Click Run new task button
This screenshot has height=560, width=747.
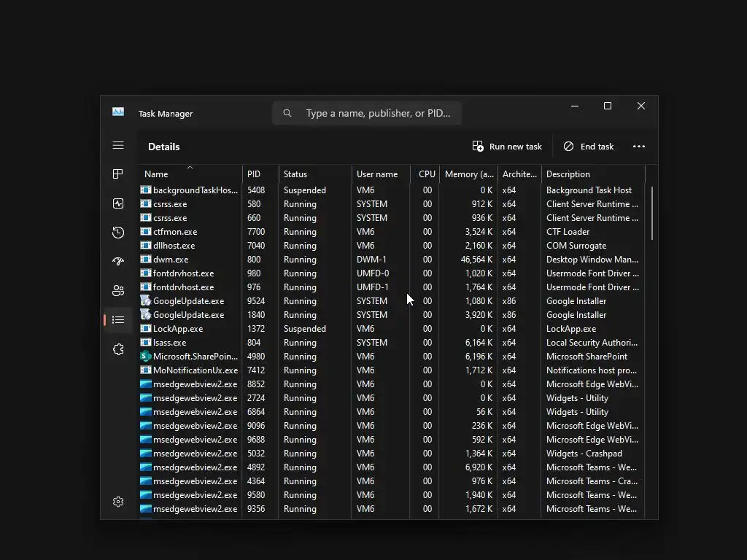pyautogui.click(x=507, y=146)
